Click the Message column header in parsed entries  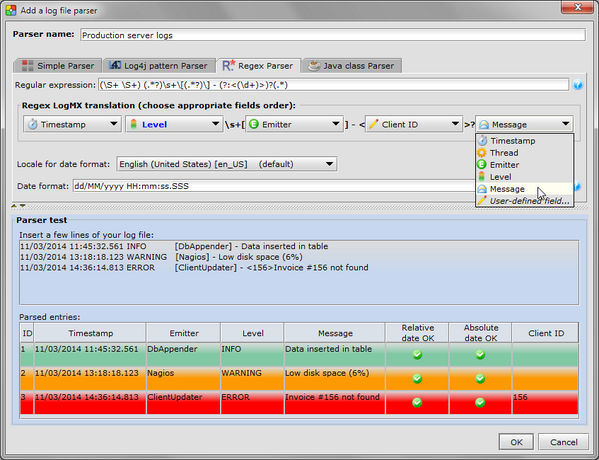[x=335, y=333]
